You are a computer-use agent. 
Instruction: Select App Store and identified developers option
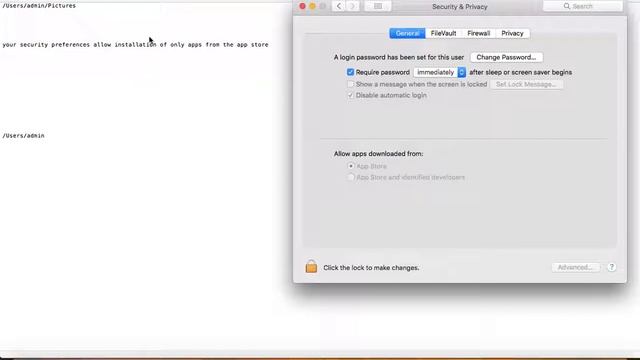tap(351, 177)
